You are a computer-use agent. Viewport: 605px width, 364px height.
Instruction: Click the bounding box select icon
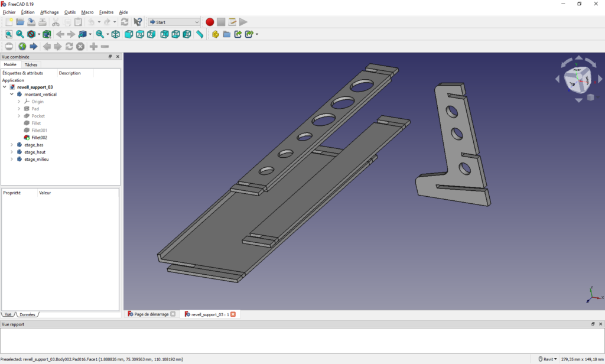pos(47,34)
